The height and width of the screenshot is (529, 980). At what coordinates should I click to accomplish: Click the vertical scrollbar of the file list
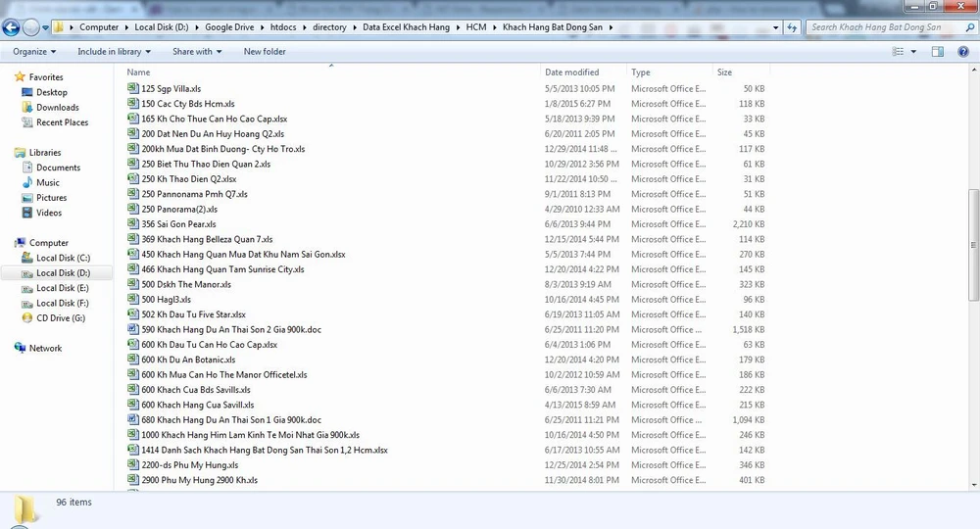[973, 245]
